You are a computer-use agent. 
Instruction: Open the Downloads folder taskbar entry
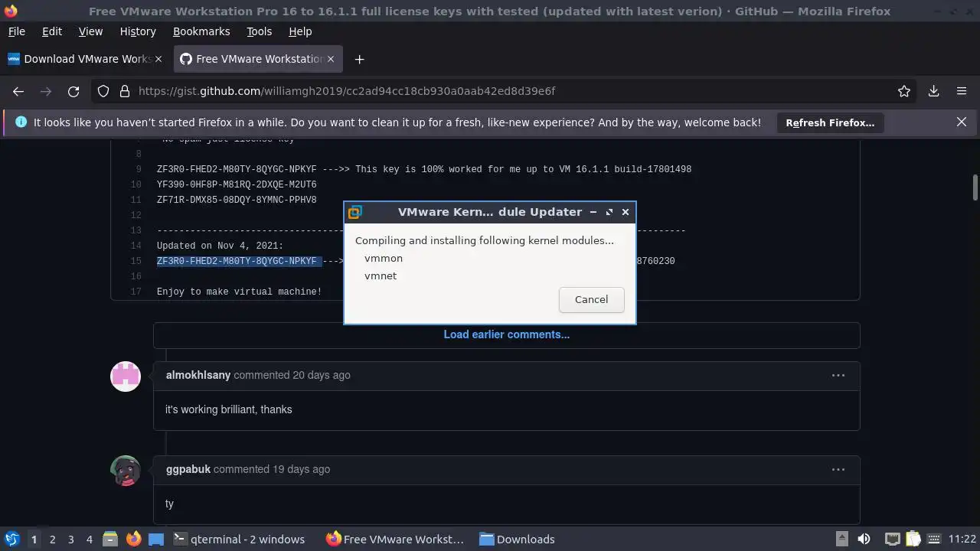point(517,539)
